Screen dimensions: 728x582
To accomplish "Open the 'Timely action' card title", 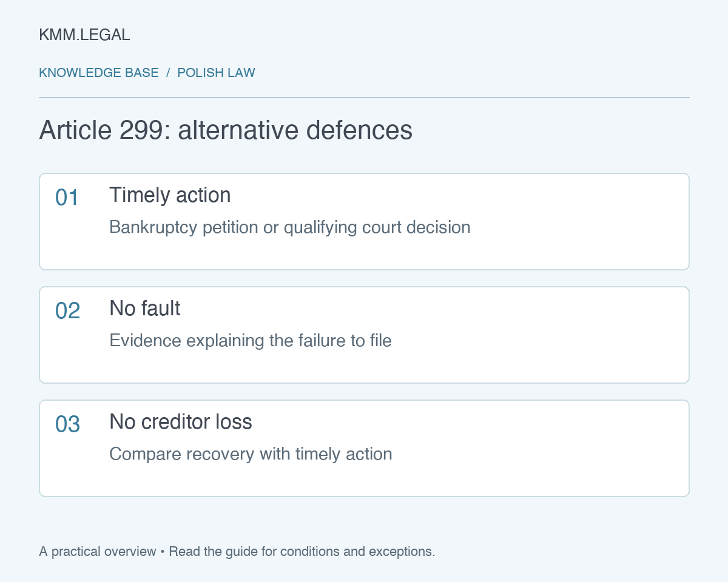I will click(170, 195).
